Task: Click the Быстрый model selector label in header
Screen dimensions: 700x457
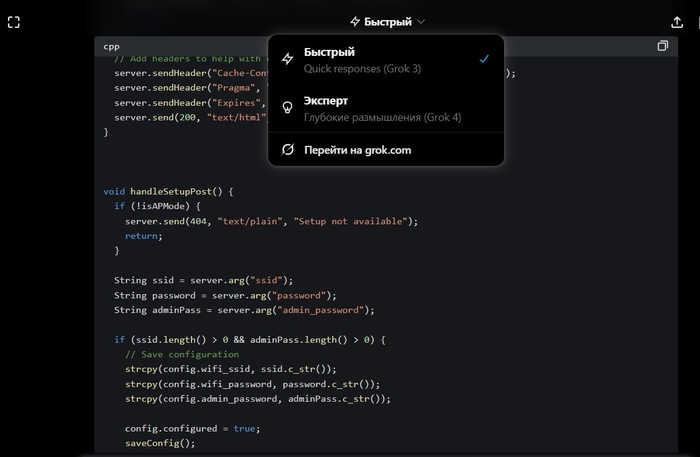Action: point(388,21)
